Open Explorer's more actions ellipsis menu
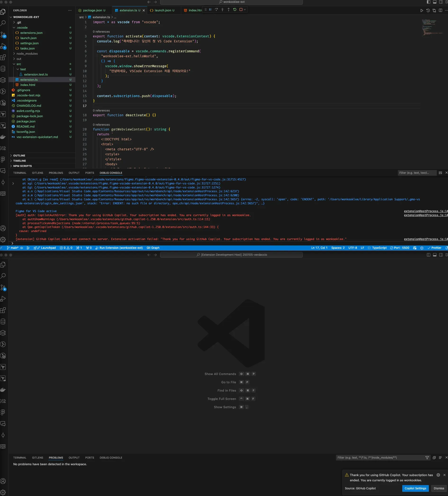 [x=70, y=10]
